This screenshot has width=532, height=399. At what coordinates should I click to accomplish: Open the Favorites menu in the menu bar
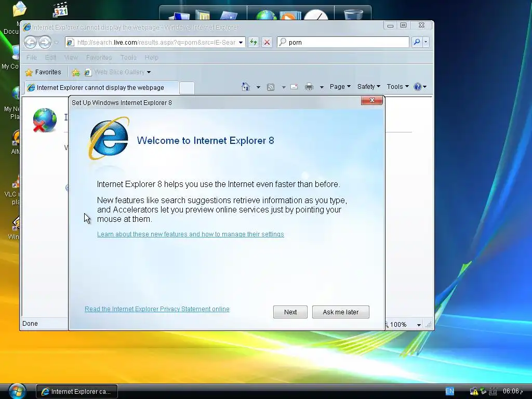point(99,57)
